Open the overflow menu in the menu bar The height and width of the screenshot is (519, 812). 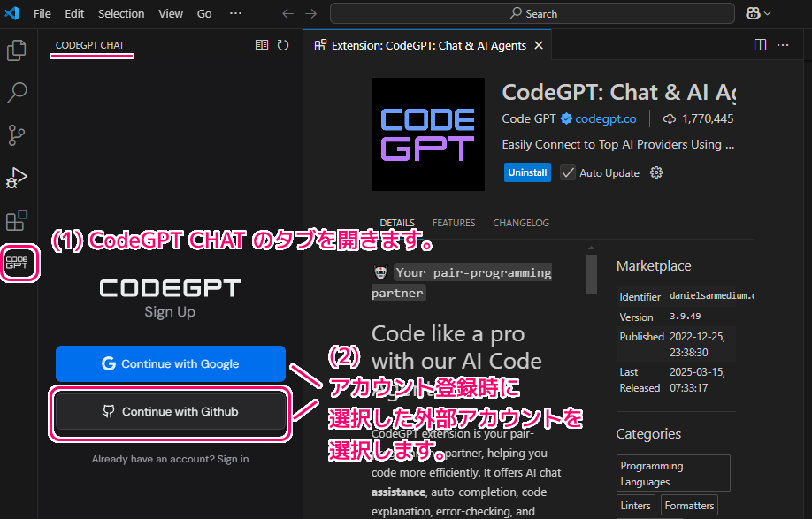pyautogui.click(x=235, y=13)
